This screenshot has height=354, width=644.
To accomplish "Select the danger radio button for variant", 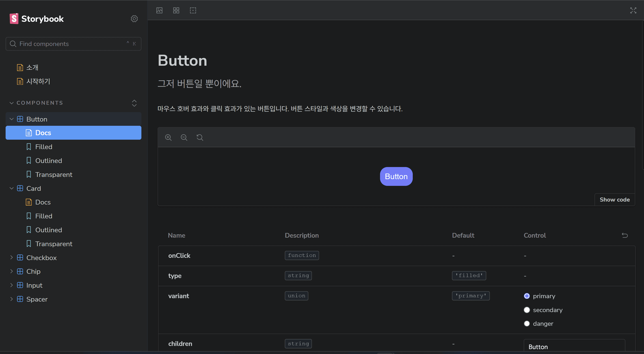I will click(x=526, y=324).
